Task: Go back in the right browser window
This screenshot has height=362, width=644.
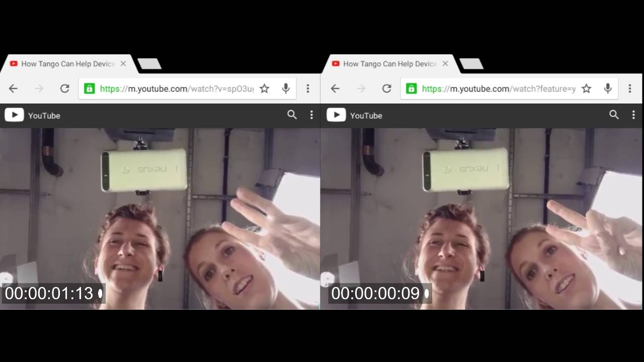Action: point(335,88)
